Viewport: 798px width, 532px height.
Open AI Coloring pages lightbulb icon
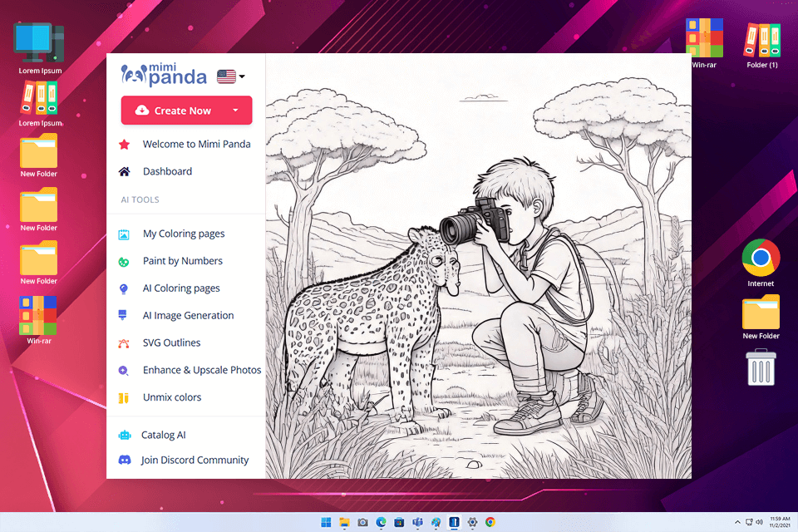124,288
